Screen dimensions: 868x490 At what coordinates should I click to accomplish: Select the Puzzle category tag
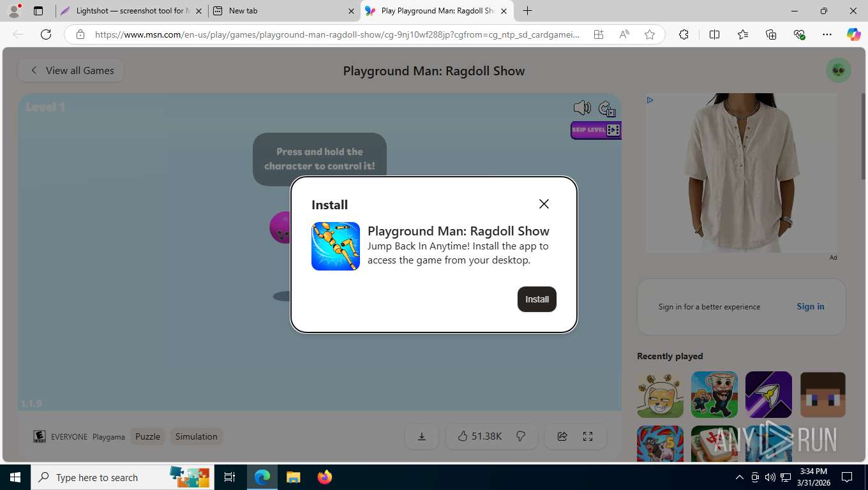click(x=147, y=436)
